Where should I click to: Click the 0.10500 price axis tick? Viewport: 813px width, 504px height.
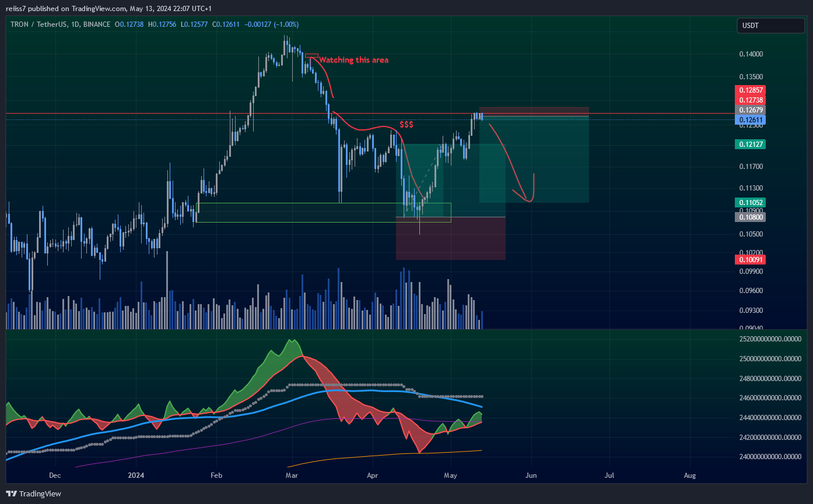click(751, 234)
